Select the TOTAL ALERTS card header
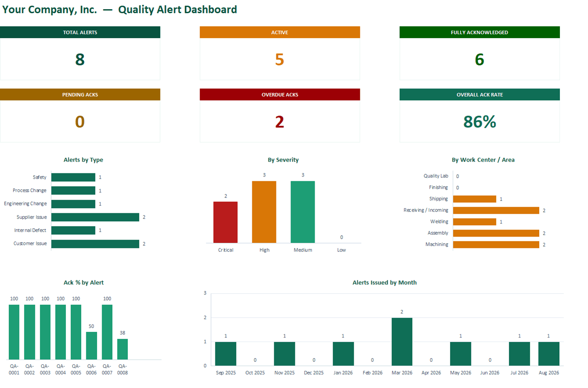588x388 pixels. point(80,32)
